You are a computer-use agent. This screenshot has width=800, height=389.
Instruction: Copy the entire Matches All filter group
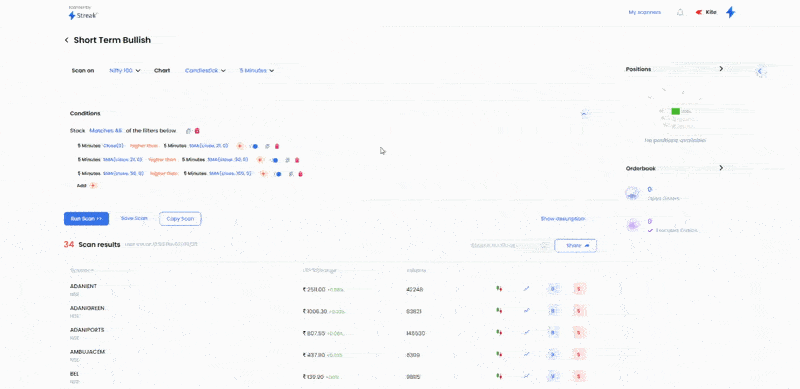tap(188, 131)
